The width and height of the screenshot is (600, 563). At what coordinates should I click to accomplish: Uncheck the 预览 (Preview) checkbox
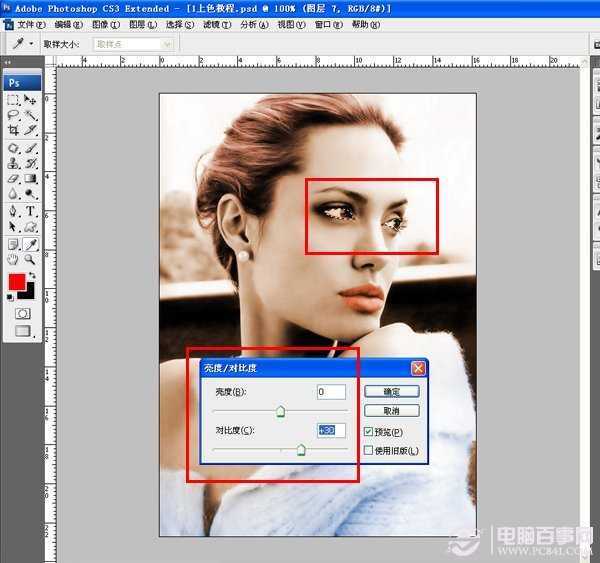coord(368,431)
